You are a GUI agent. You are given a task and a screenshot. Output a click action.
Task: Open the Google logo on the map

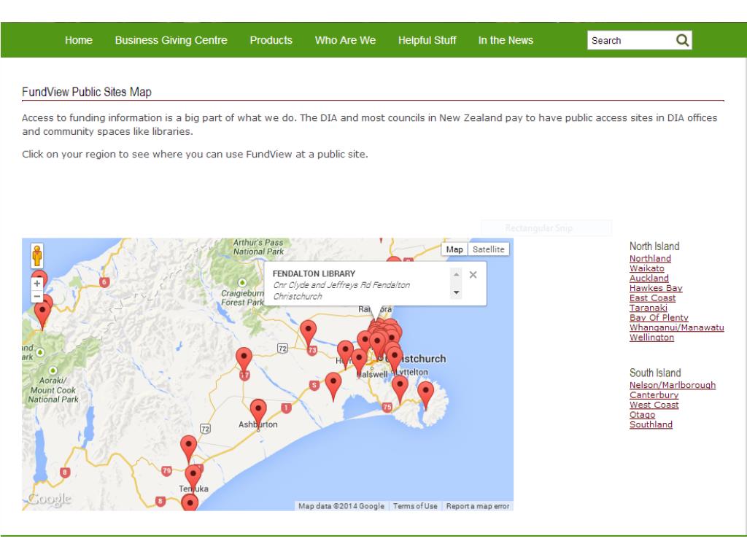[49, 499]
